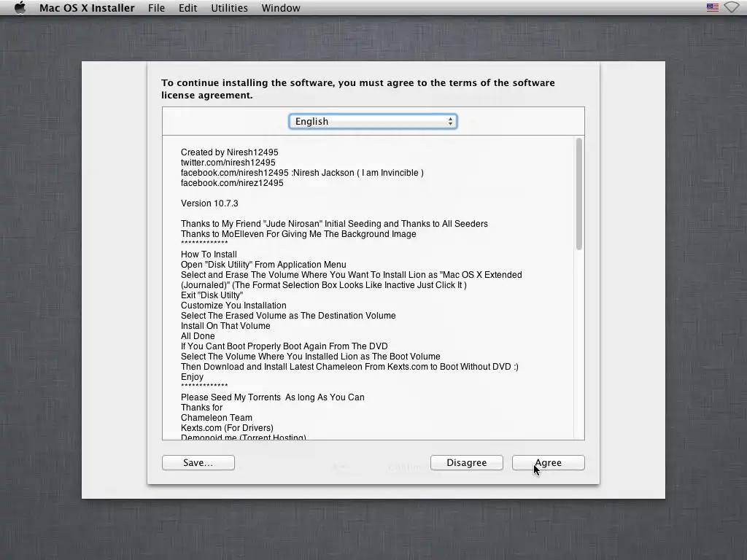This screenshot has width=747, height=560.
Task: Open the Edit menu
Action: (187, 8)
